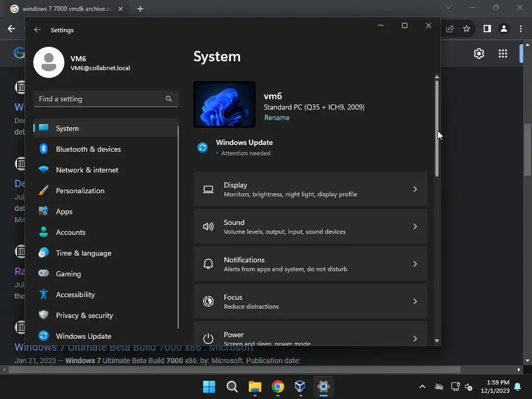Click into the Find a setting field
532x399 pixels.
click(105, 99)
